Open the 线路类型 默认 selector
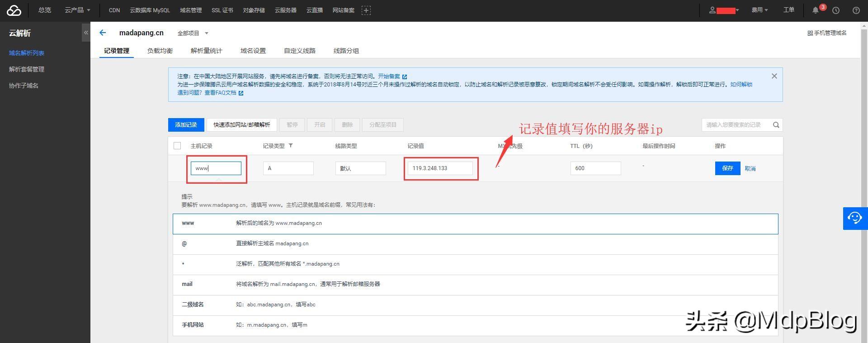 point(361,168)
